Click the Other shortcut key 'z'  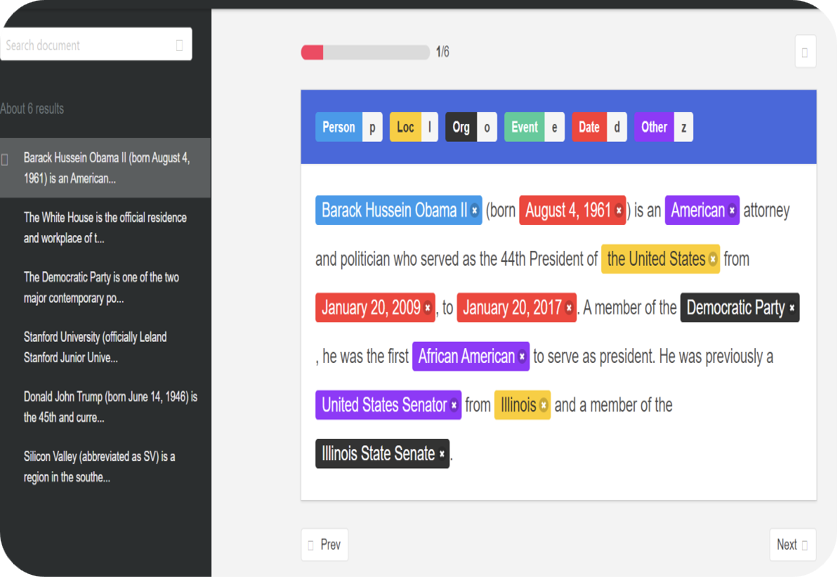(684, 127)
